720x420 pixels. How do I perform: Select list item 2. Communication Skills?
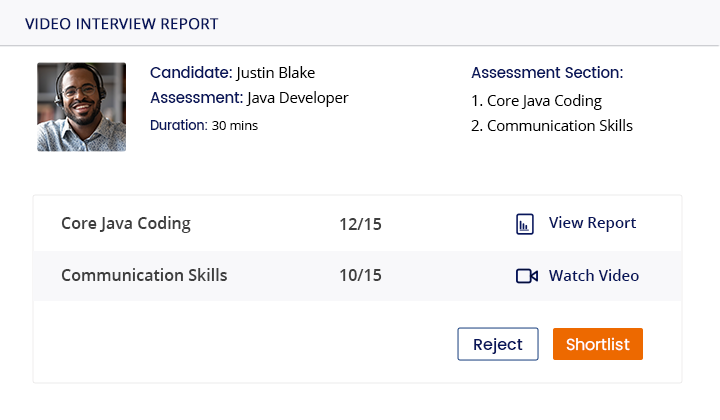tap(551, 126)
